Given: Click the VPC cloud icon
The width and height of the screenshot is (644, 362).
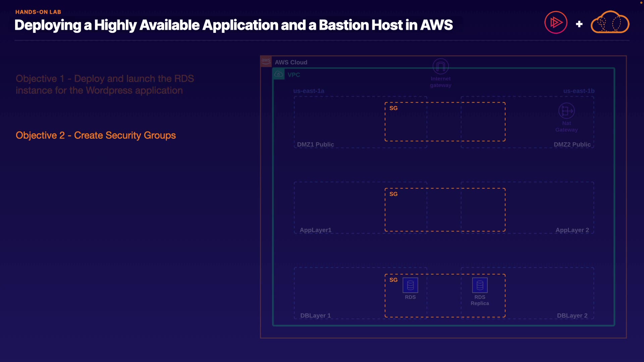Looking at the screenshot, I should 279,74.
